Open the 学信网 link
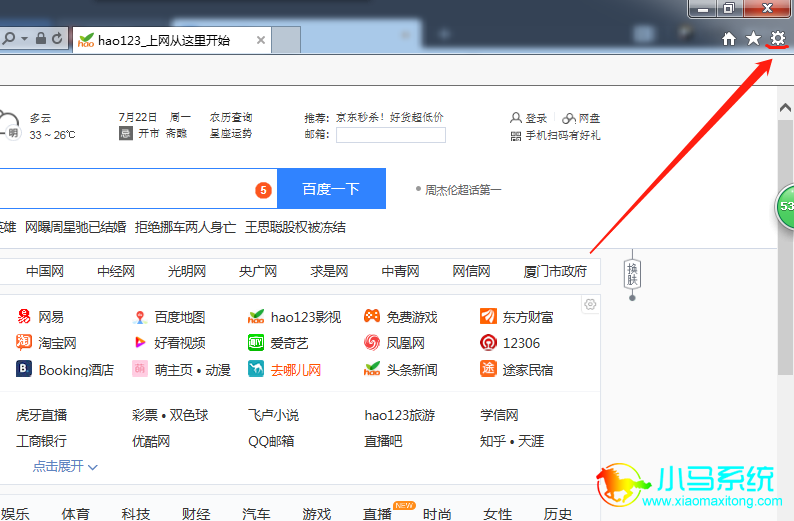Viewport: 794px width, 521px height. 499,415
